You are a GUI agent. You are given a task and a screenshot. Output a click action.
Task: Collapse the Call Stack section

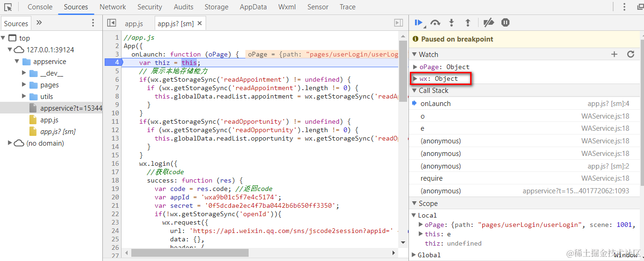[x=415, y=91]
